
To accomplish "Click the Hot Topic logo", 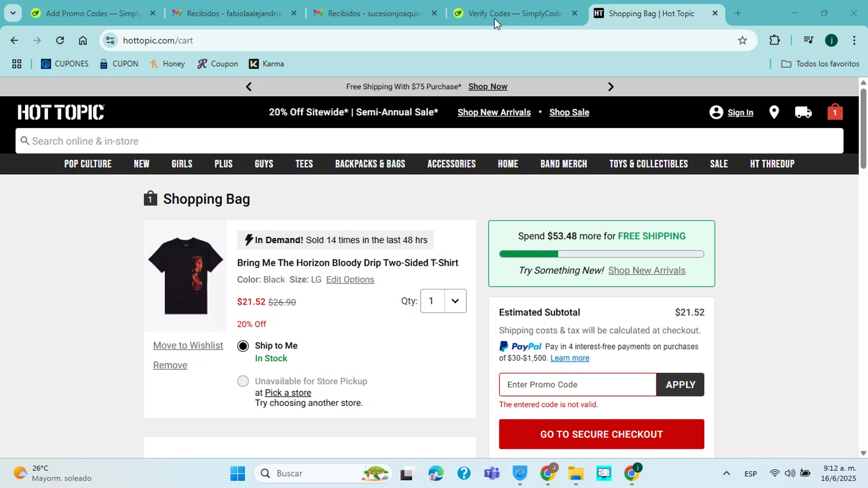I will pyautogui.click(x=61, y=112).
